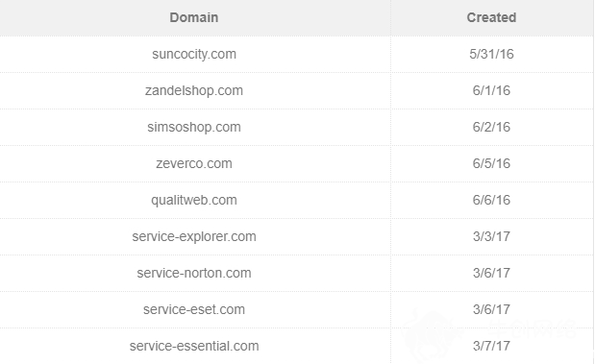Select the 3/7/17 created date
Viewport: 595px width, 364px height.
click(491, 346)
